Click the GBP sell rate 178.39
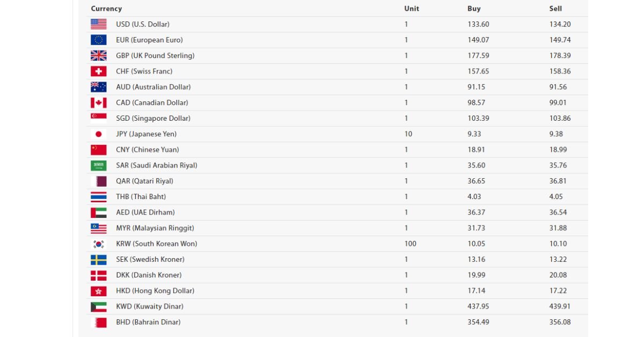The width and height of the screenshot is (644, 337). coord(560,55)
